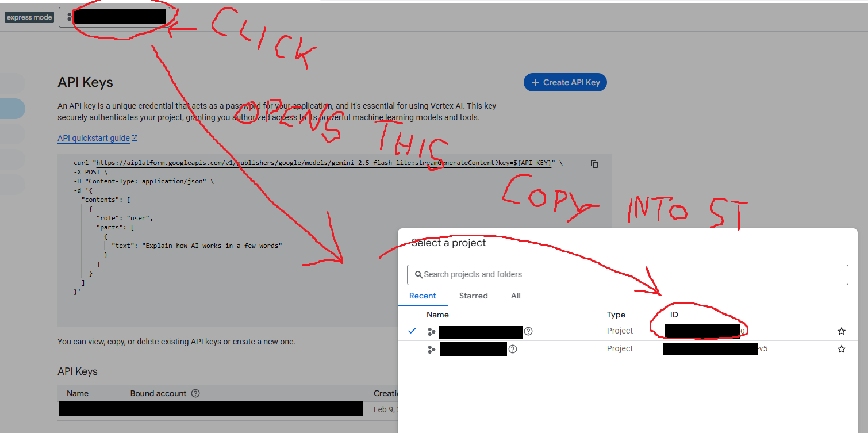This screenshot has height=433, width=868.
Task: Star the currently checked project row
Action: 842,331
